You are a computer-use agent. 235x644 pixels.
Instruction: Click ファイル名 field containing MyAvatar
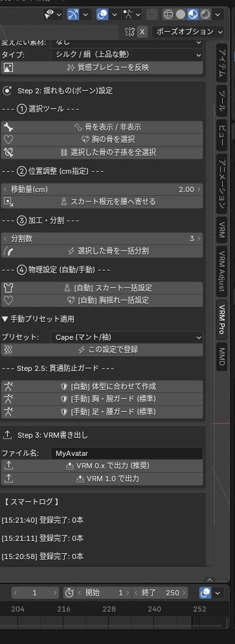[127, 453]
